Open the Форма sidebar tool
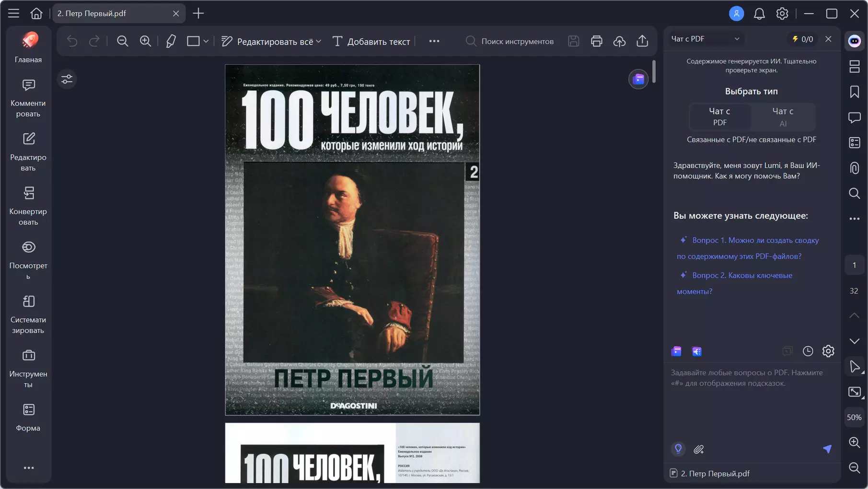 [28, 418]
